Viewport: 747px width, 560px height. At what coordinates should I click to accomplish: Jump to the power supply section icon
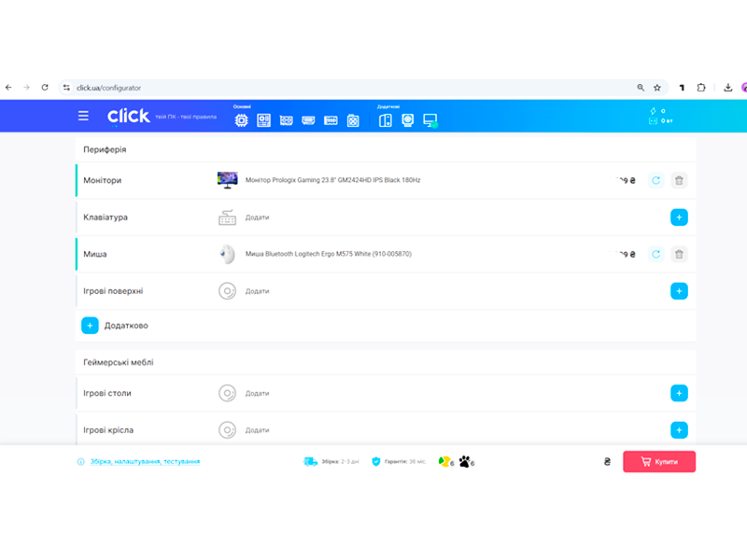pos(353,120)
